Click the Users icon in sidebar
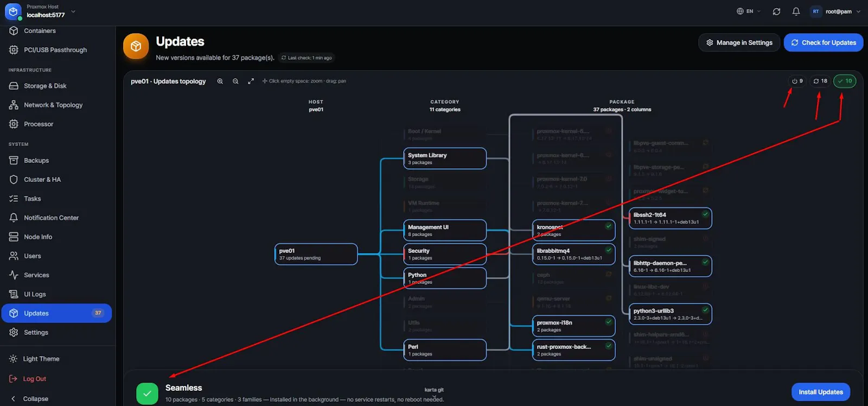This screenshot has height=406, width=868. 14,256
